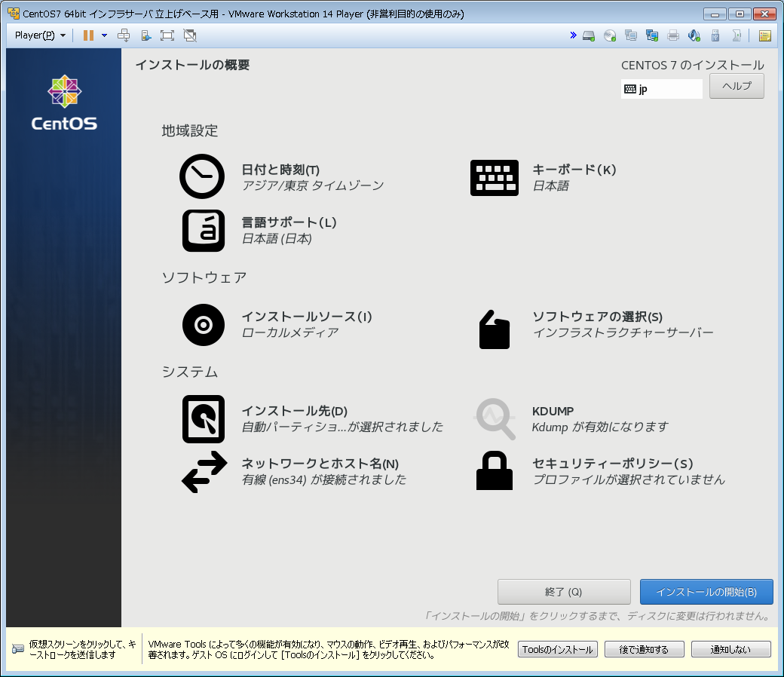Click the インストール先(D) label

[x=295, y=411]
